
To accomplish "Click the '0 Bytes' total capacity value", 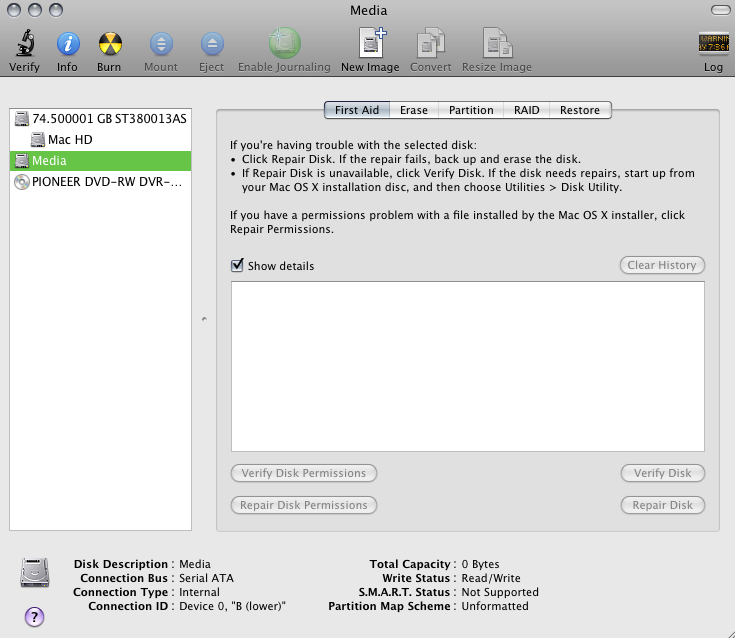I will pyautogui.click(x=480, y=564).
